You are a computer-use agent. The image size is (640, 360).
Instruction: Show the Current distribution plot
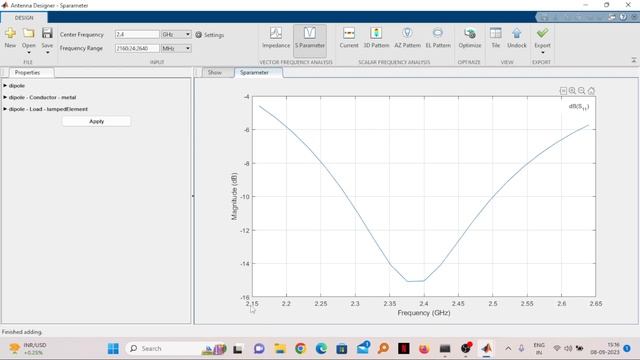(x=349, y=38)
